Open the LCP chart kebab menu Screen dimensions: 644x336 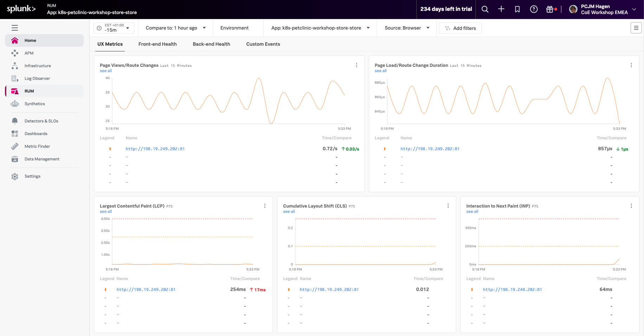pos(264,206)
